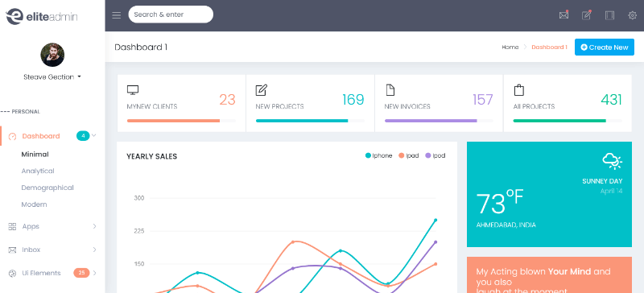Click the badge 4 next to Dashboard
The width and height of the screenshot is (644, 293).
(83, 136)
